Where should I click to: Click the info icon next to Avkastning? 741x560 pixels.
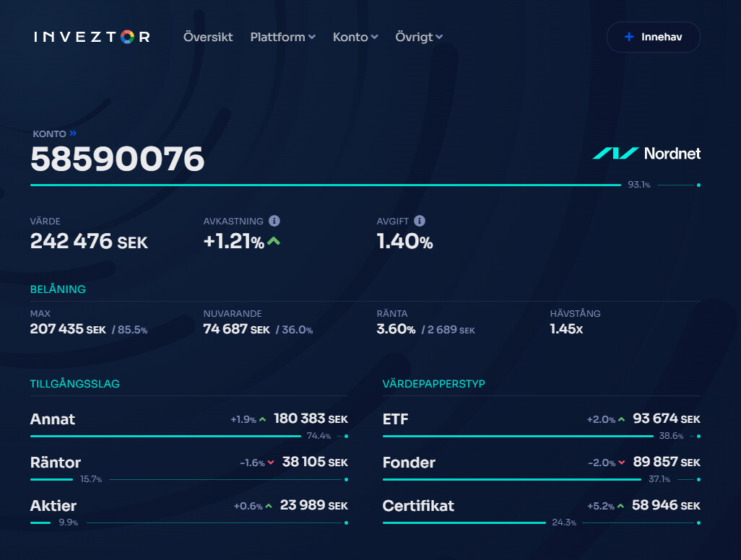[x=274, y=222]
